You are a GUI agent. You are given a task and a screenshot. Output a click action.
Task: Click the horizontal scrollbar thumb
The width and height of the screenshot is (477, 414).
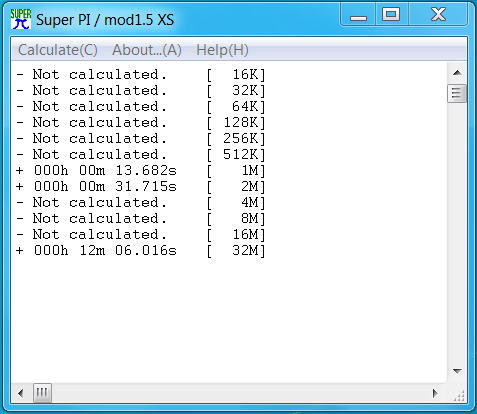(42, 393)
